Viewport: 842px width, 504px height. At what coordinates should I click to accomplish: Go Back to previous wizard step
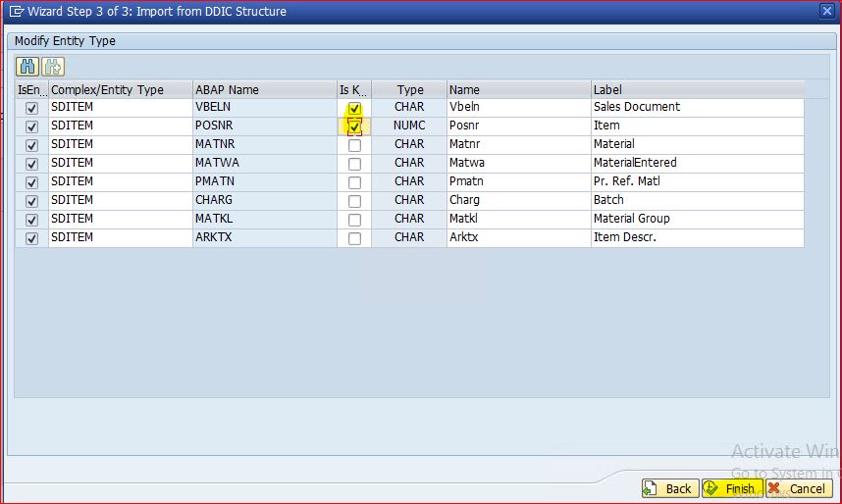[667, 488]
